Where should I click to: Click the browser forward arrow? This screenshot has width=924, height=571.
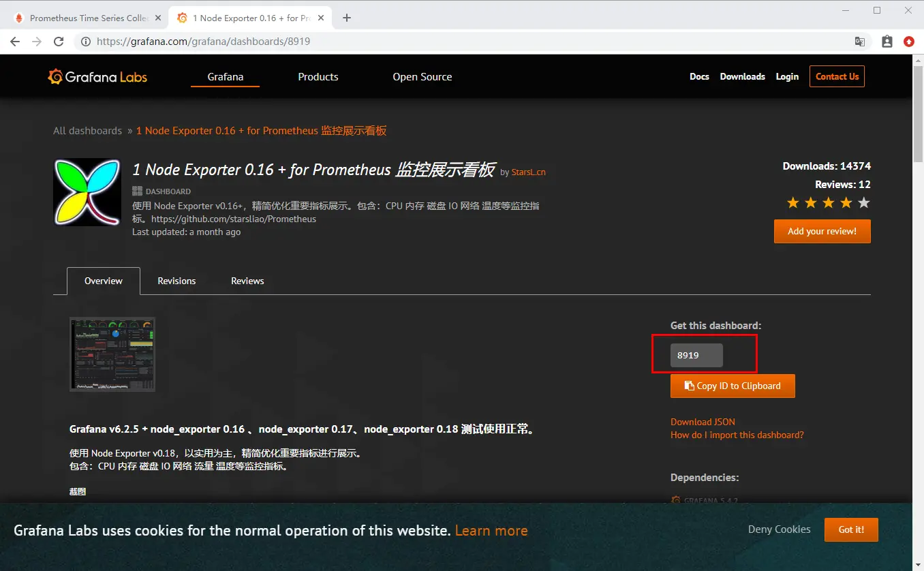[37, 42]
